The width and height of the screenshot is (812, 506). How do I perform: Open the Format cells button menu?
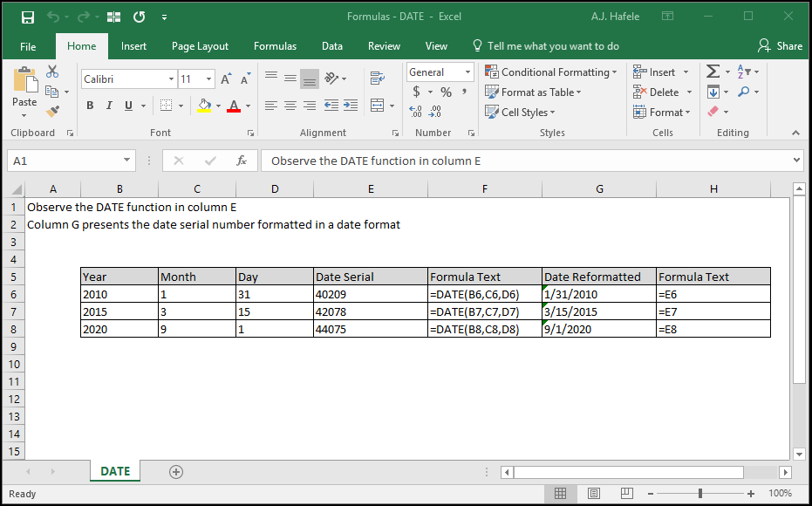pos(661,112)
